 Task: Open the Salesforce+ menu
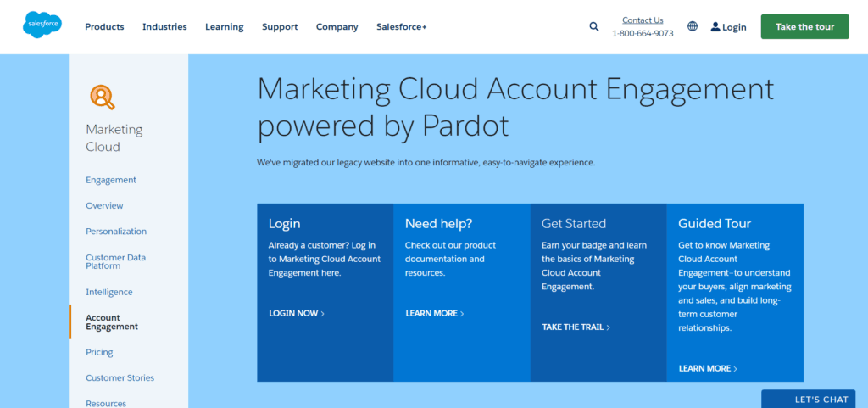[x=401, y=26]
